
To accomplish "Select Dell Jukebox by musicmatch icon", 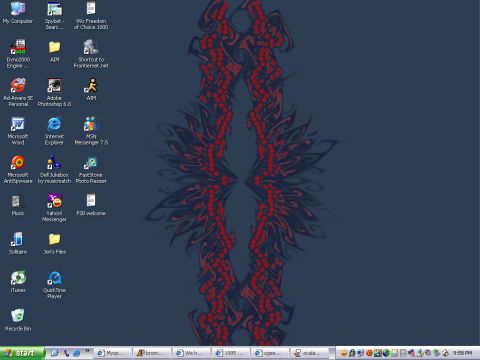I will point(54,169).
